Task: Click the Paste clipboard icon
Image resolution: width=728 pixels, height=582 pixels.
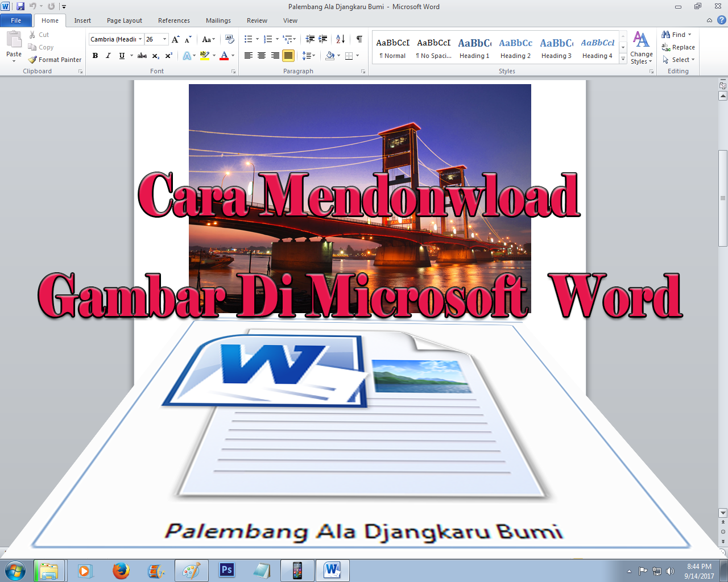Action: [14, 40]
